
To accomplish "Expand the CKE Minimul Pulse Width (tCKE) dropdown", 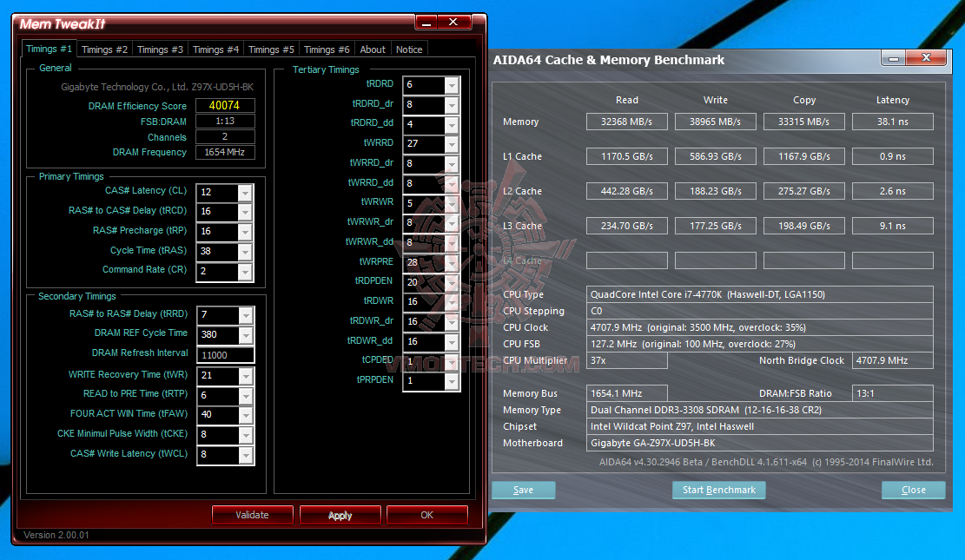I will [x=246, y=434].
